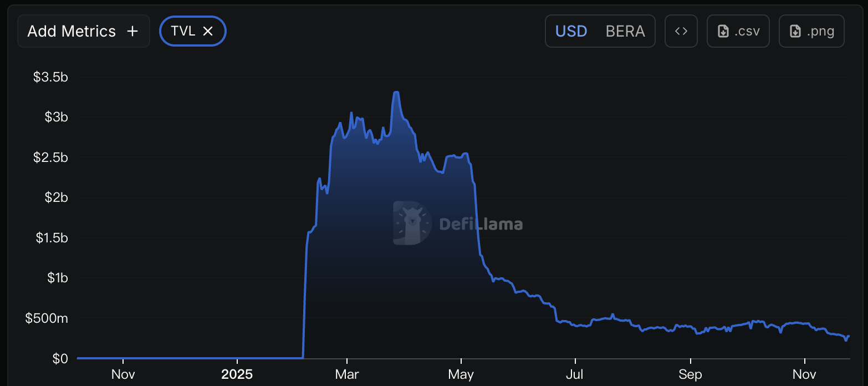868x386 pixels.
Task: Click the May label on the x-axis
Action: (461, 374)
